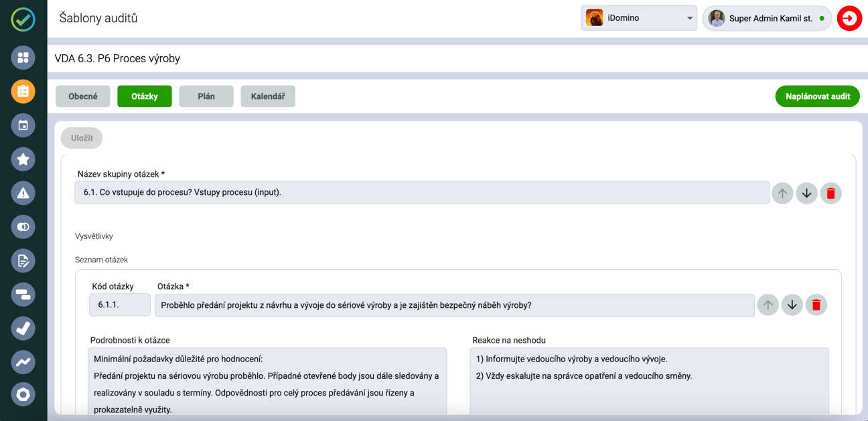Click the red logout arrow icon
Viewport: 868px width, 421px height.
849,19
